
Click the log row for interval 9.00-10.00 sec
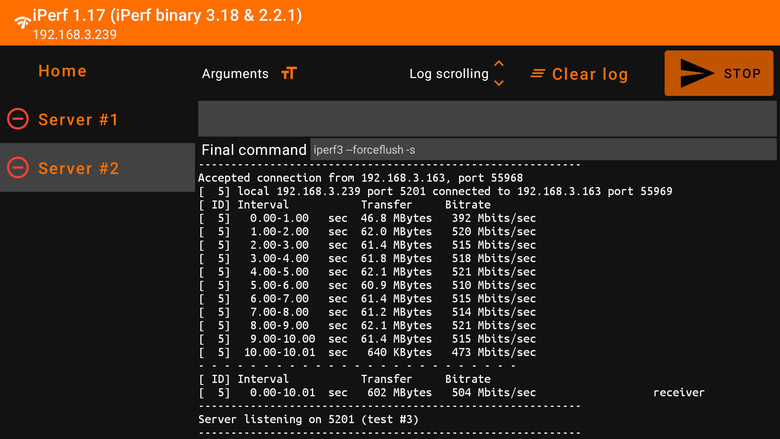[x=367, y=339]
